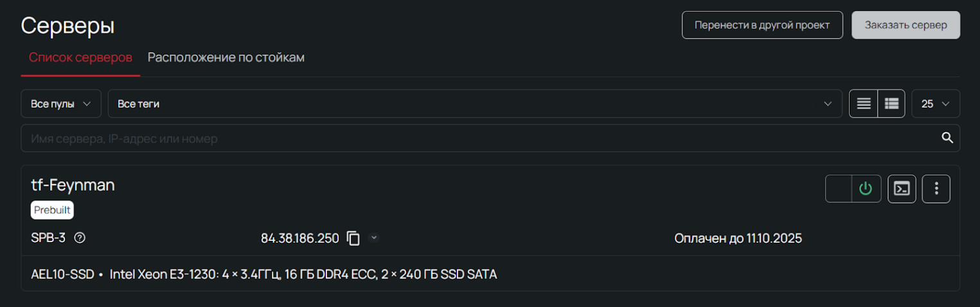This screenshot has width=980, height=307.
Task: Click the green power icon for tf-Feynman
Action: coord(866,189)
